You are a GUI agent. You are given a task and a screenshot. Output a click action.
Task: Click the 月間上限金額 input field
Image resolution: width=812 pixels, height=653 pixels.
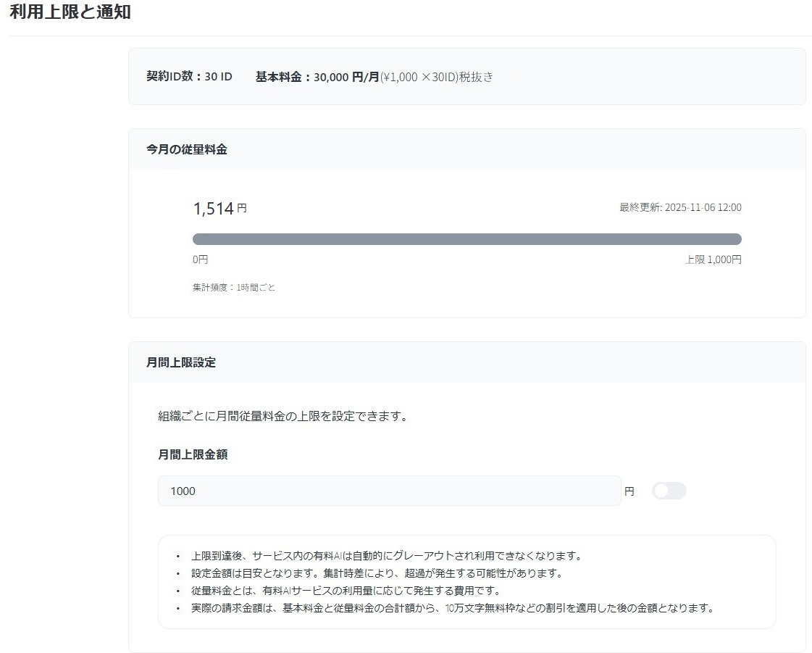(390, 491)
